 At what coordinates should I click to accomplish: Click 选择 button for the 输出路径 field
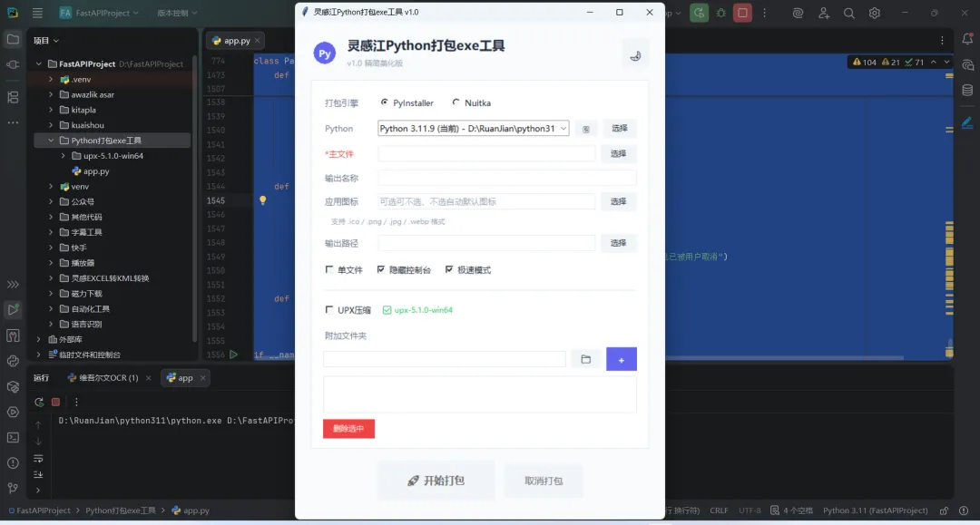pyautogui.click(x=618, y=243)
